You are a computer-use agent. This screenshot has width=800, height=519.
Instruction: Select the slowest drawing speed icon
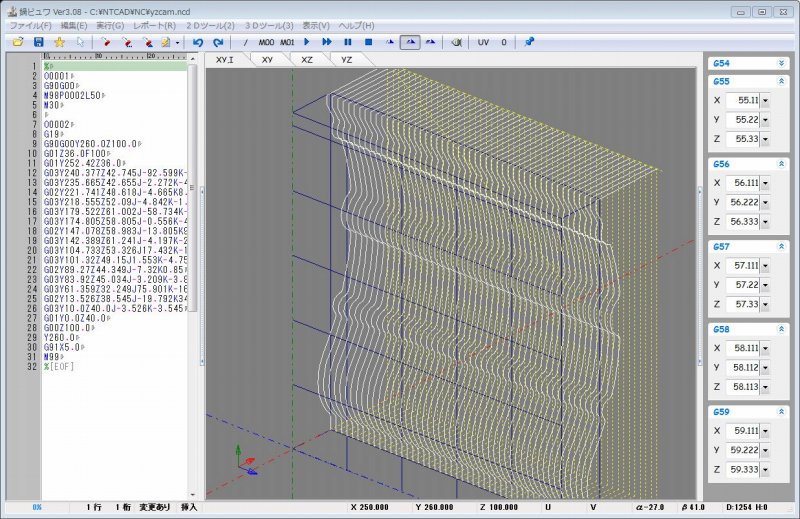coord(390,42)
